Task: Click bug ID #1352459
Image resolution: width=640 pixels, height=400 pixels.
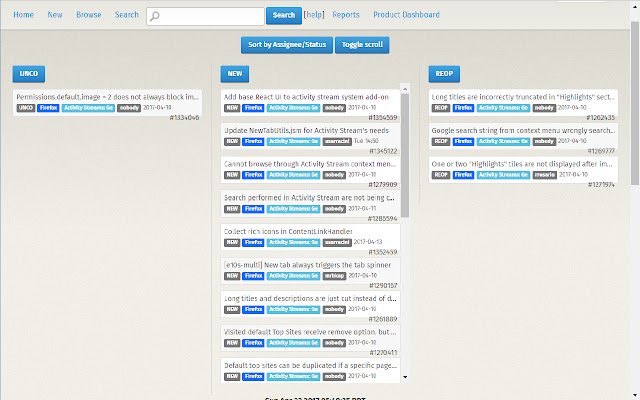Action: [x=383, y=252]
